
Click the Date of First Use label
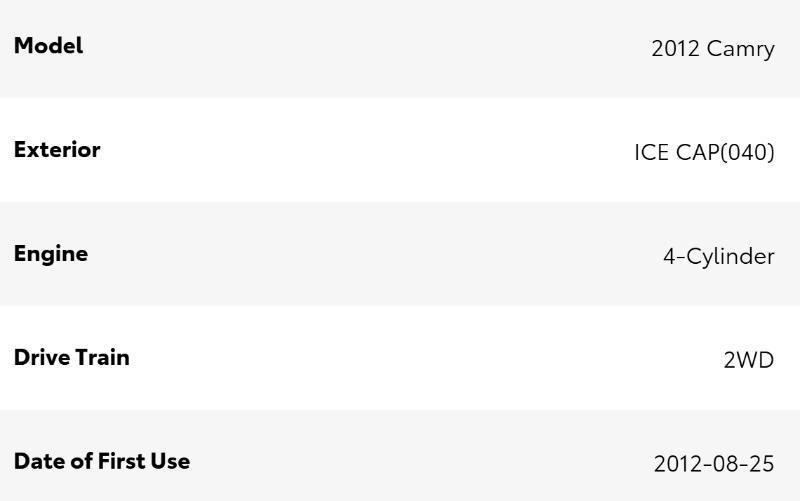[x=101, y=462]
